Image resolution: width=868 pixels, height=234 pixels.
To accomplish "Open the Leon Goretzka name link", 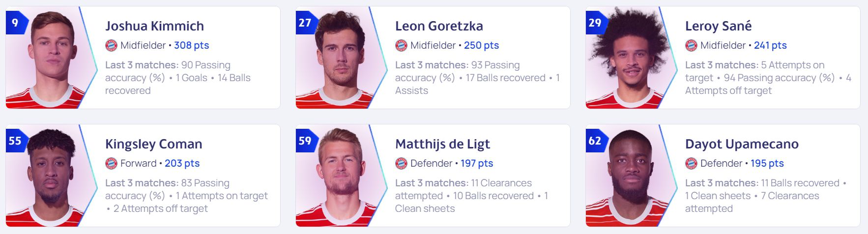I will 439,26.
